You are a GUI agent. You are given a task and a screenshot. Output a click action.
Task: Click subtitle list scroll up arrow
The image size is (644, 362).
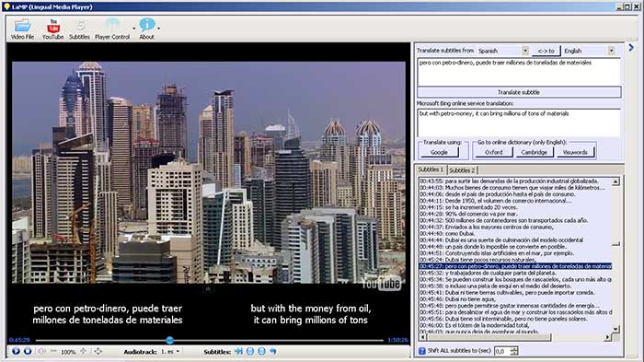coord(615,181)
